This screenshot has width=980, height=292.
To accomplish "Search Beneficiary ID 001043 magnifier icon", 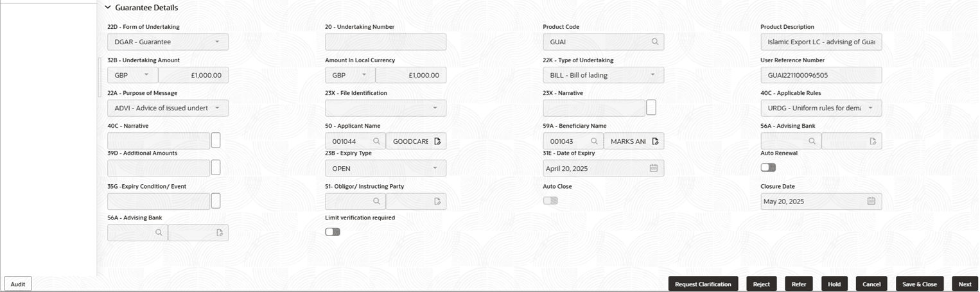I will (x=594, y=141).
